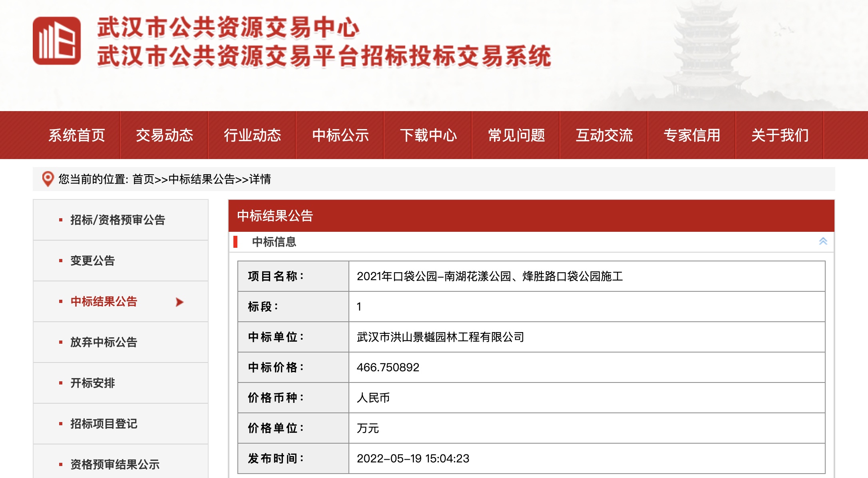
Task: Visit the 常见问题 section
Action: (516, 135)
